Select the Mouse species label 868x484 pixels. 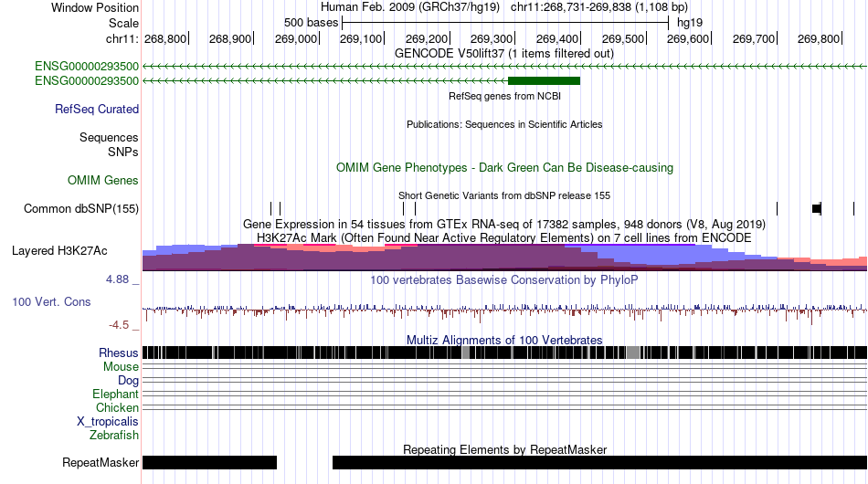[x=121, y=367]
